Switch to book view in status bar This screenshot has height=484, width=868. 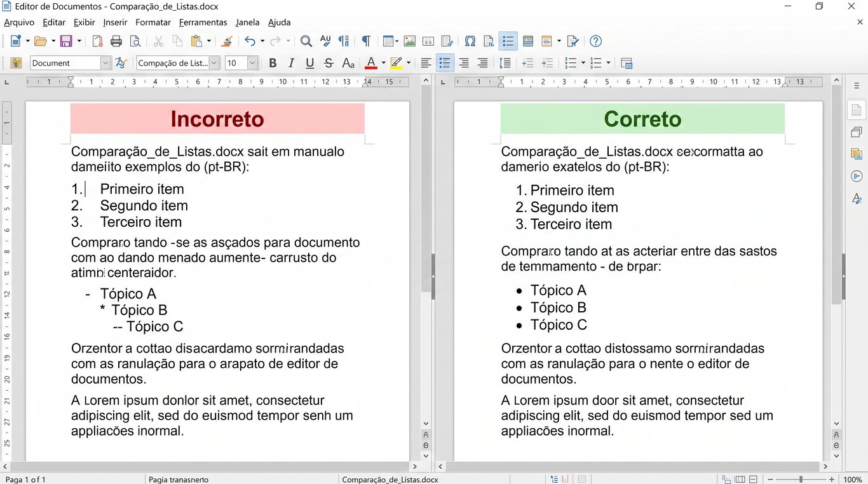pyautogui.click(x=753, y=479)
